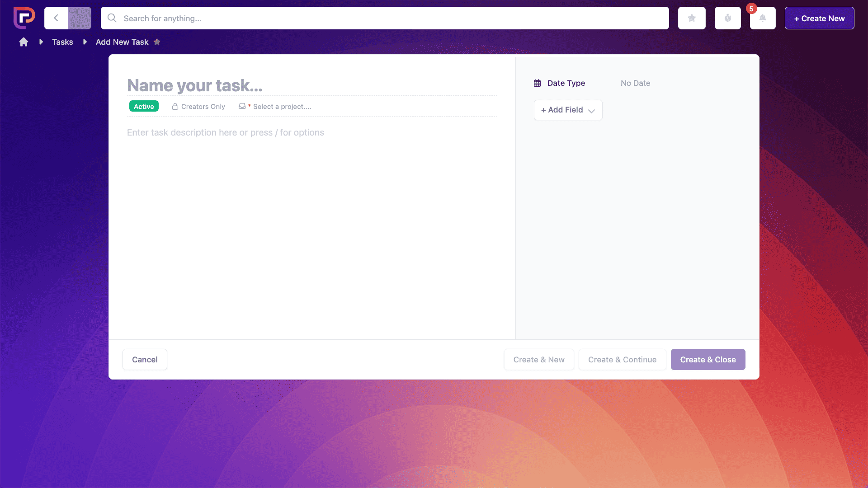
Task: Click the lock Creators Only icon
Action: (175, 106)
